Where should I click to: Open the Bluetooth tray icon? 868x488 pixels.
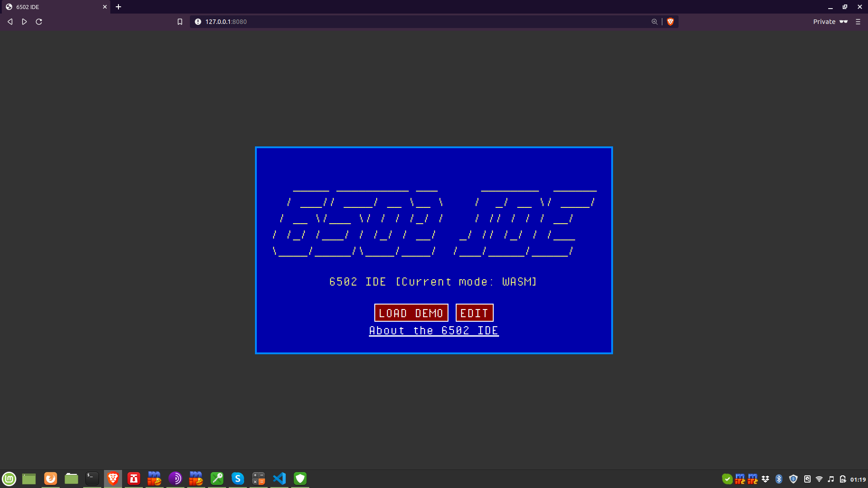[x=779, y=479]
